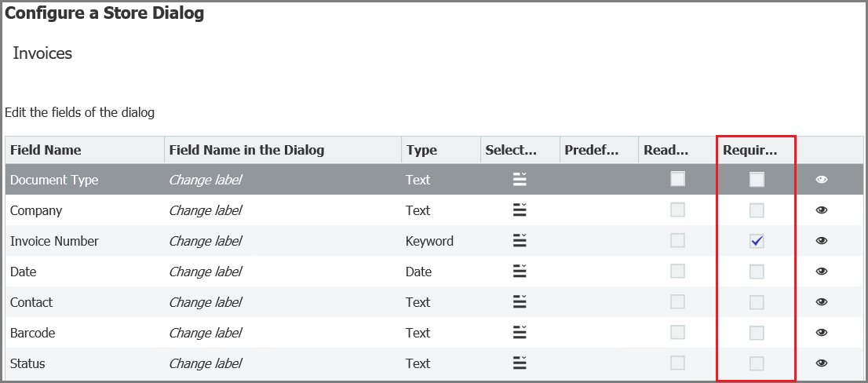Uncheck Required checkbox for Invoice Number
Screen dimensions: 868x383
pyautogui.click(x=757, y=241)
